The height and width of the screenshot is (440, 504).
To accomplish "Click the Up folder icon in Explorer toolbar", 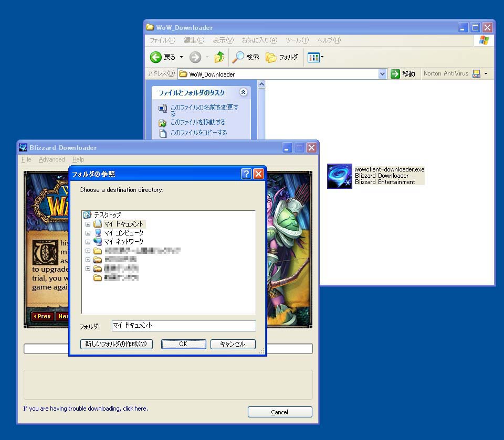I will coord(219,57).
